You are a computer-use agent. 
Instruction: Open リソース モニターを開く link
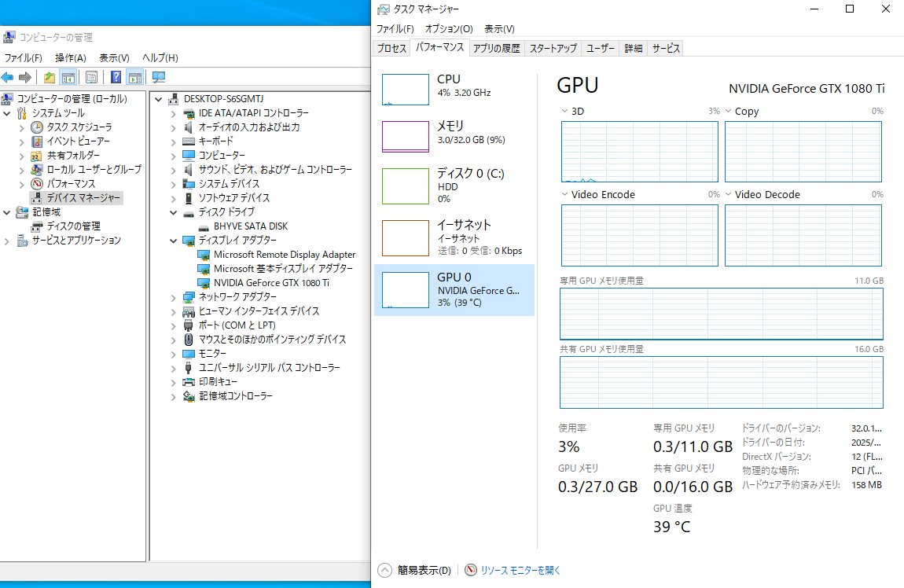(520, 571)
